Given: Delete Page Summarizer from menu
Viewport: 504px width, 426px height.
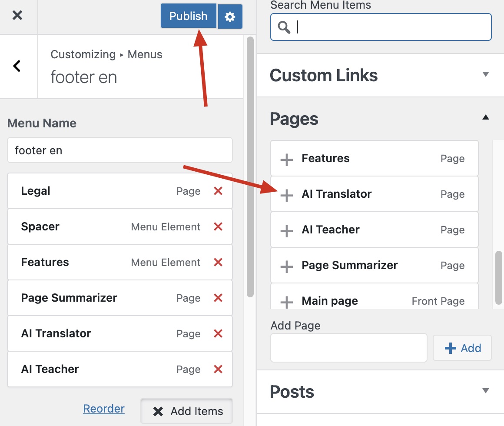Looking at the screenshot, I should point(218,298).
